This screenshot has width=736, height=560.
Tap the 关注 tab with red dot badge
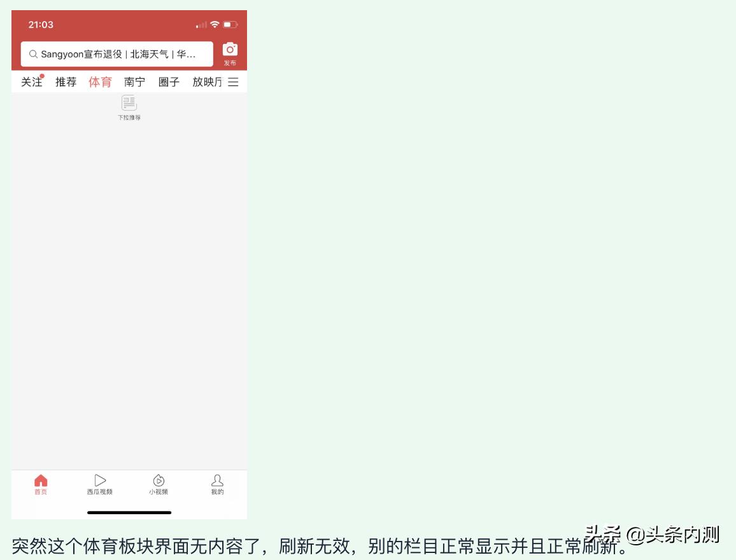click(x=31, y=81)
